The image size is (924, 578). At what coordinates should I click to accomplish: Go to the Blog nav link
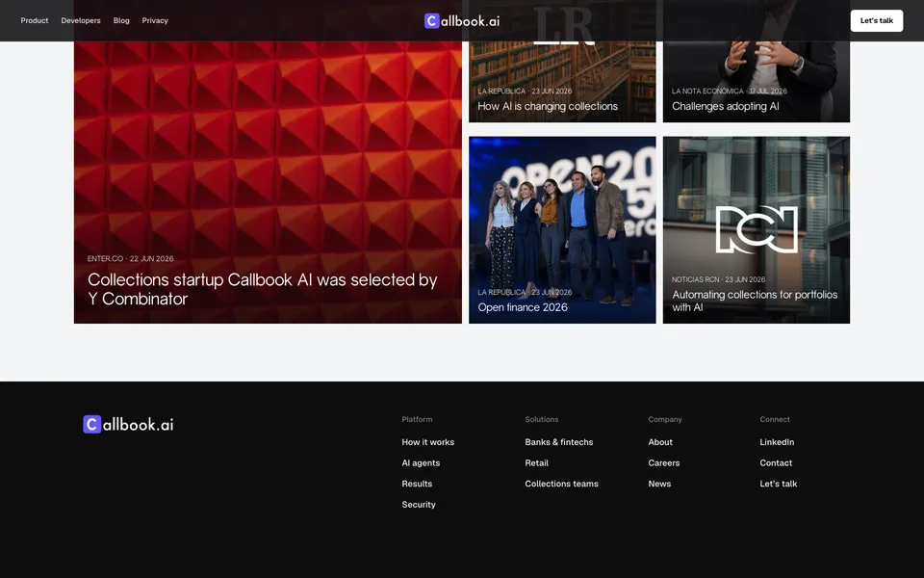121,20
